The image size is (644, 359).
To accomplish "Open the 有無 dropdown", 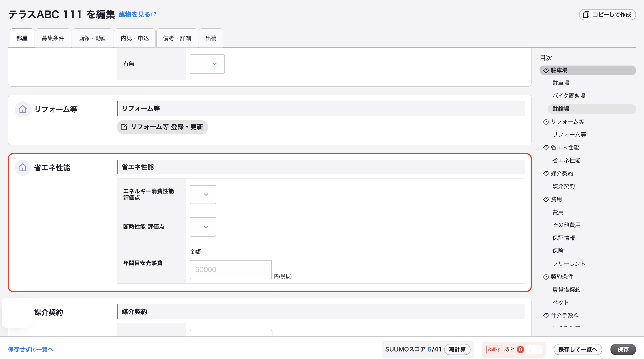I will tap(207, 64).
